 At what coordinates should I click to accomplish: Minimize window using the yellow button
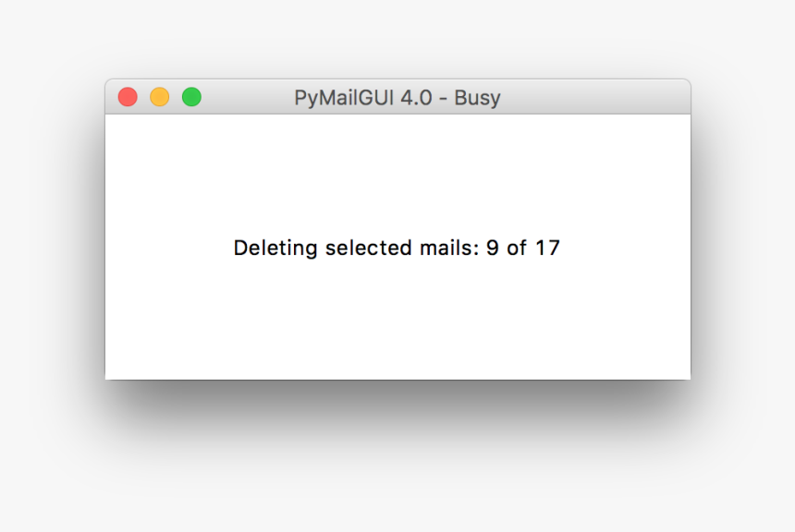click(x=159, y=97)
